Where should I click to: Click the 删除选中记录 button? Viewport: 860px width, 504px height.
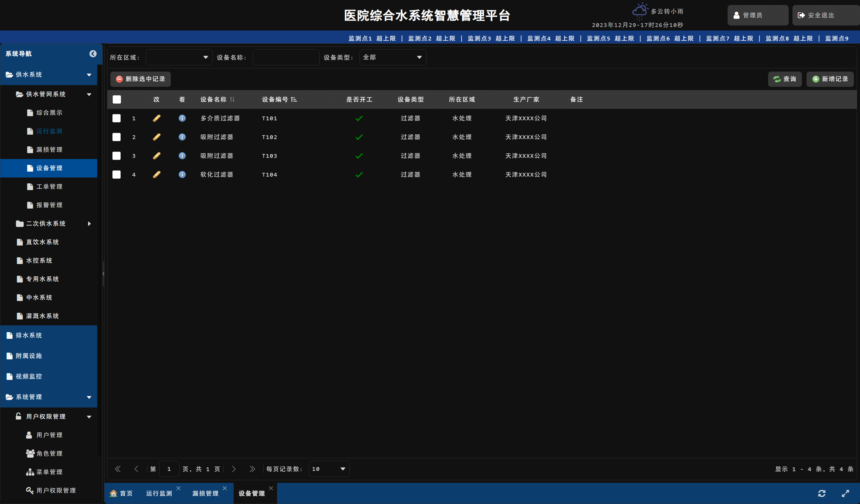[140, 79]
